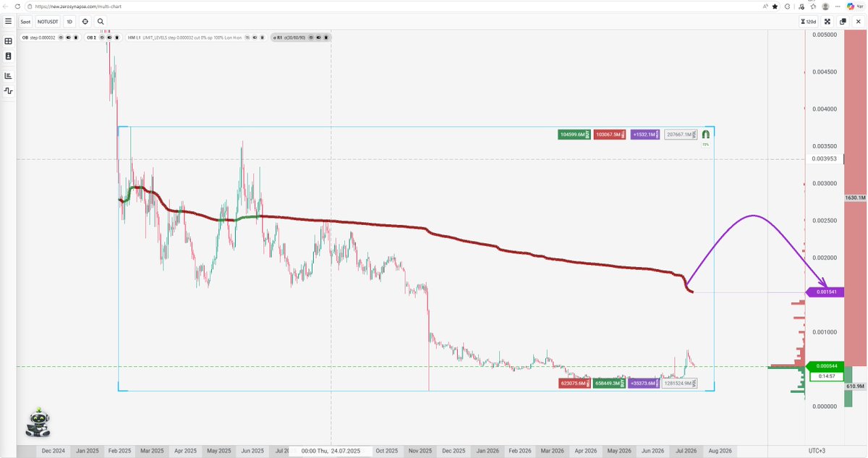
Task: Reload the browser page
Action: point(17,6)
